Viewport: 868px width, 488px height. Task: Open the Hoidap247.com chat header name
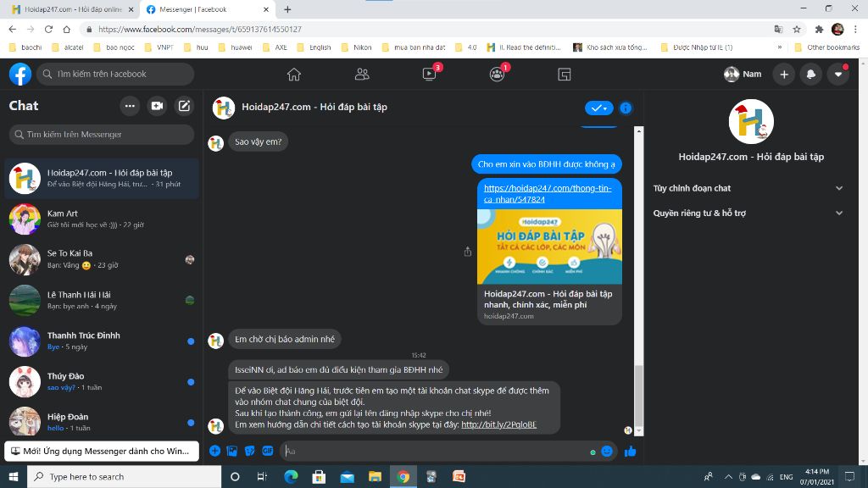click(314, 107)
